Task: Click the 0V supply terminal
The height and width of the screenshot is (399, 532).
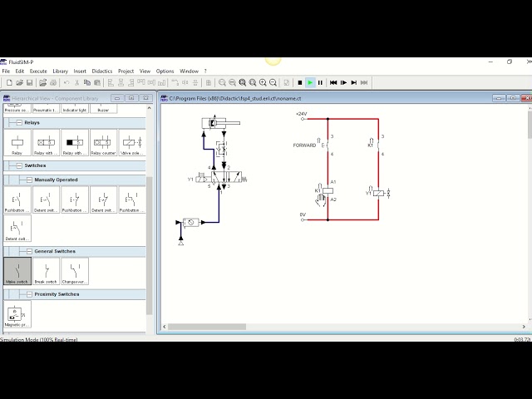Action: (x=303, y=219)
